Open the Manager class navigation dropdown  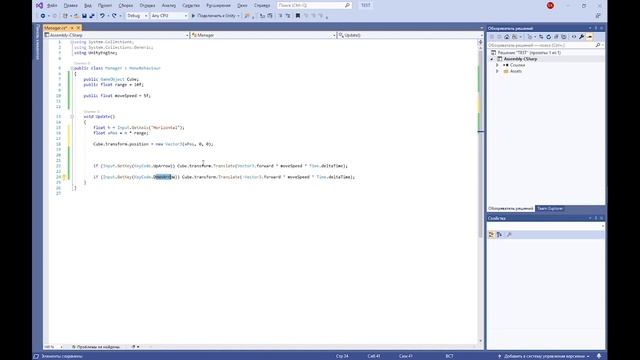(263, 36)
